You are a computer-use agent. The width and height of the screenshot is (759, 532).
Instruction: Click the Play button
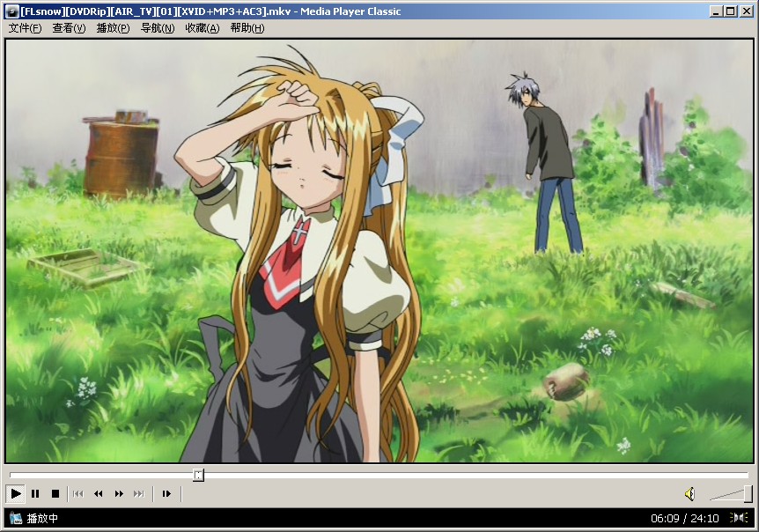pyautogui.click(x=16, y=494)
